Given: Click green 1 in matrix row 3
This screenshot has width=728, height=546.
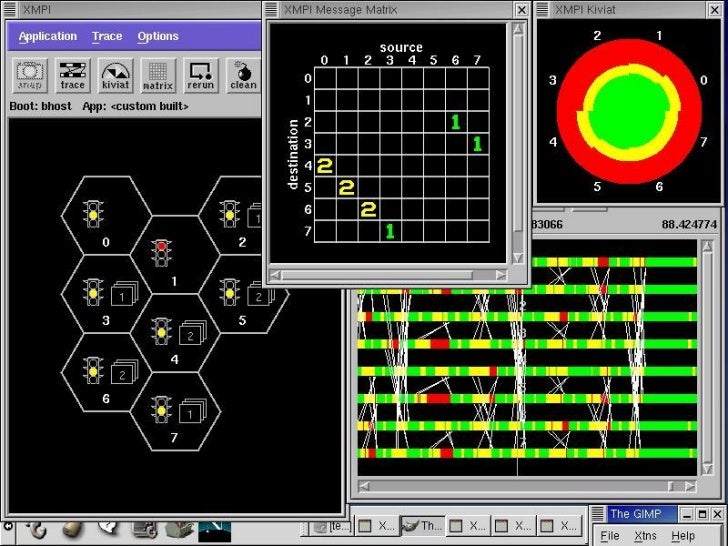Looking at the screenshot, I should (477, 143).
